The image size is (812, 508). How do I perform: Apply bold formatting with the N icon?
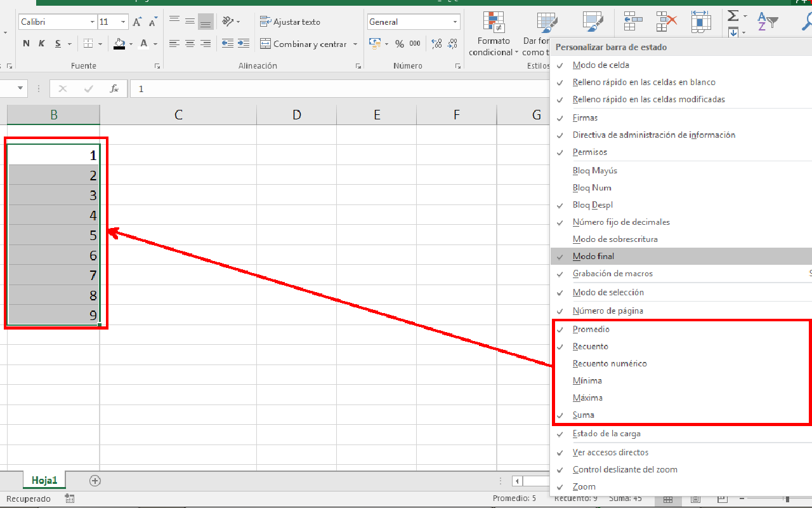pos(25,43)
